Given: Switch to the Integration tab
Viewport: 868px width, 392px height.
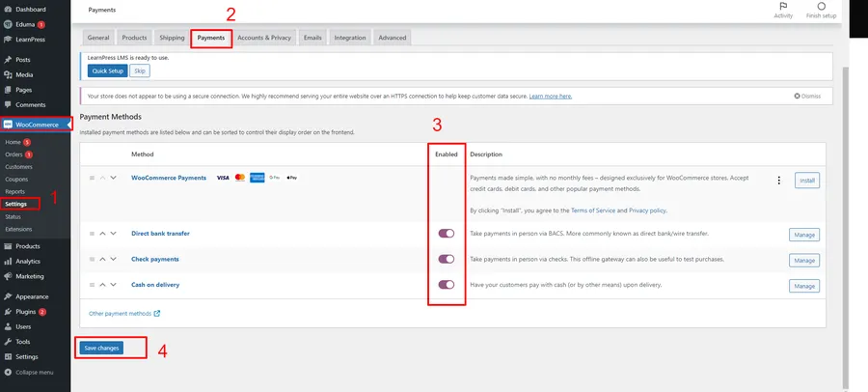Looking at the screenshot, I should 350,38.
